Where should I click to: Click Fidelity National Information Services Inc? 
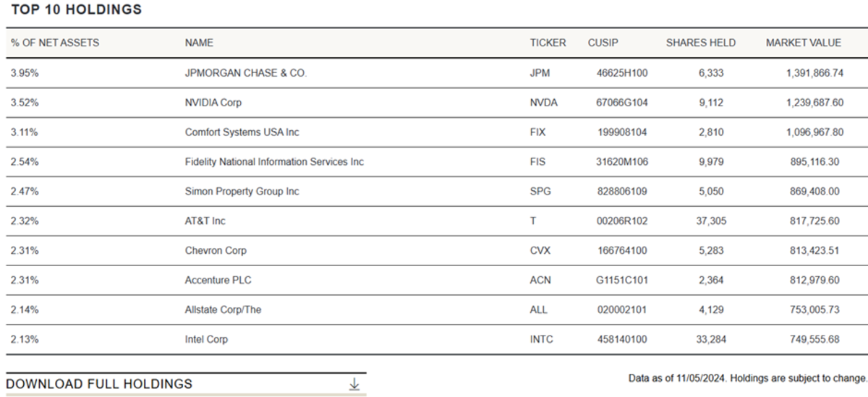point(274,162)
